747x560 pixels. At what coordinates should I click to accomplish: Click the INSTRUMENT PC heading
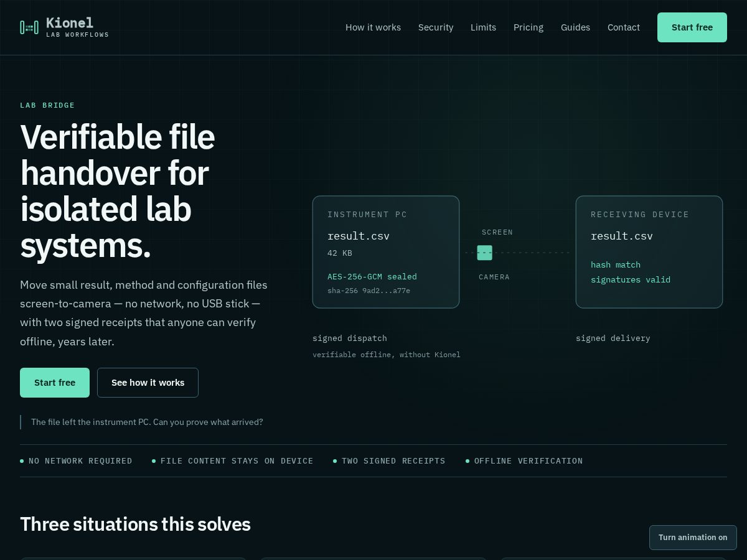367,214
